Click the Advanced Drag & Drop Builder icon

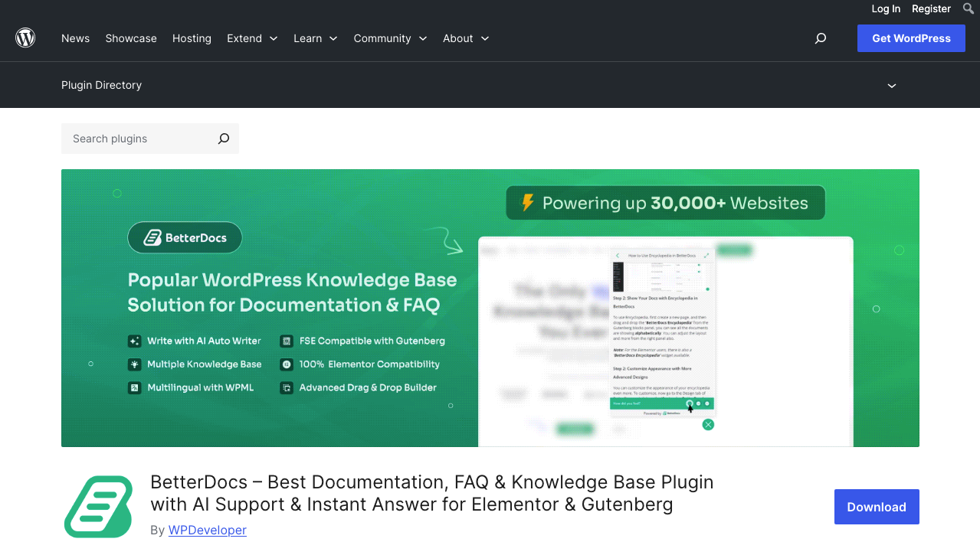coord(287,388)
